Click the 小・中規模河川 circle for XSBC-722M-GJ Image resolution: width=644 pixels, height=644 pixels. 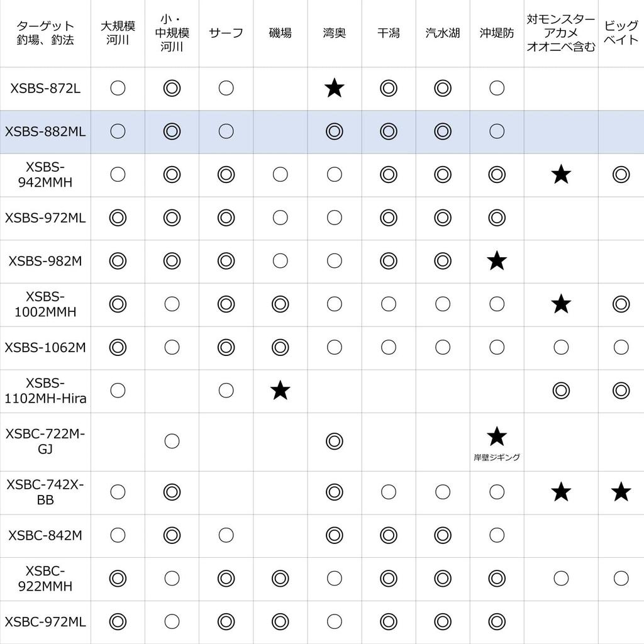click(172, 441)
